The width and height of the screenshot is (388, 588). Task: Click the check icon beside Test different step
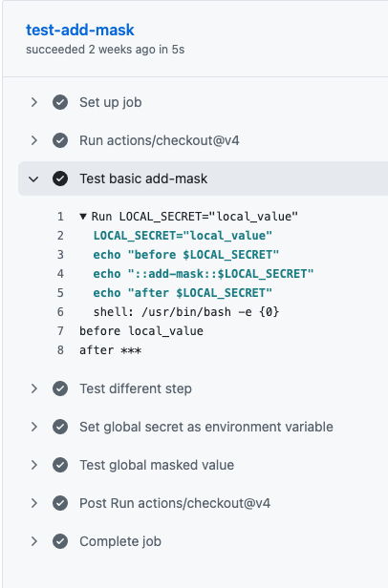[60, 388]
